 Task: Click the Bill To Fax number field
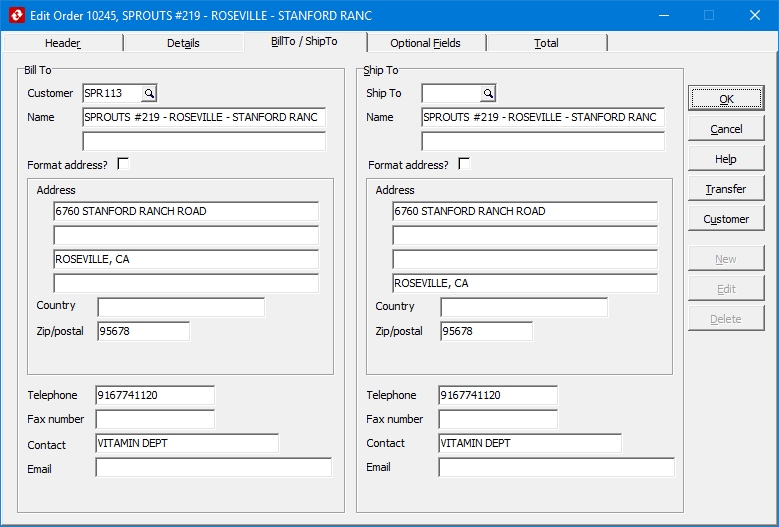(155, 419)
